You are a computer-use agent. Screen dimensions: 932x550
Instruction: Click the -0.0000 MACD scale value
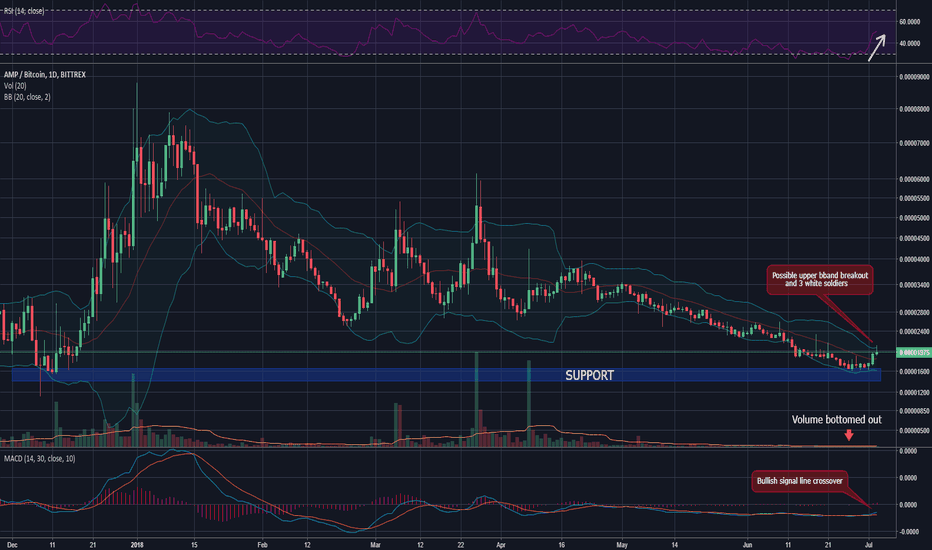click(909, 532)
